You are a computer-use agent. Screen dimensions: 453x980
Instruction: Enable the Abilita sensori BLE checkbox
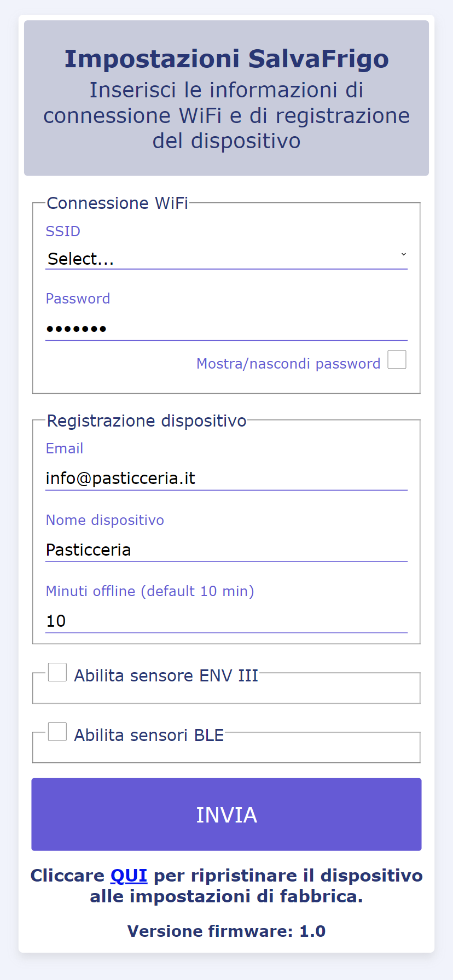pyautogui.click(x=57, y=732)
